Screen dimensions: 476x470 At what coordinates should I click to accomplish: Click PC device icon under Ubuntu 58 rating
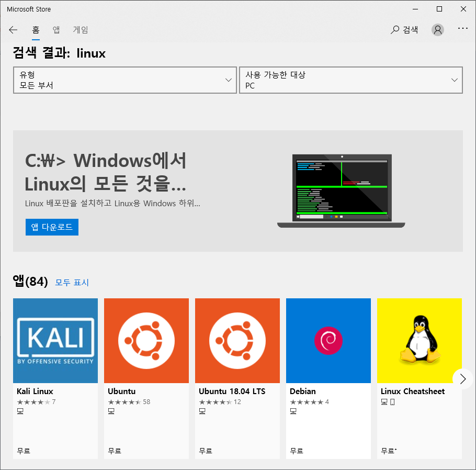111,411
